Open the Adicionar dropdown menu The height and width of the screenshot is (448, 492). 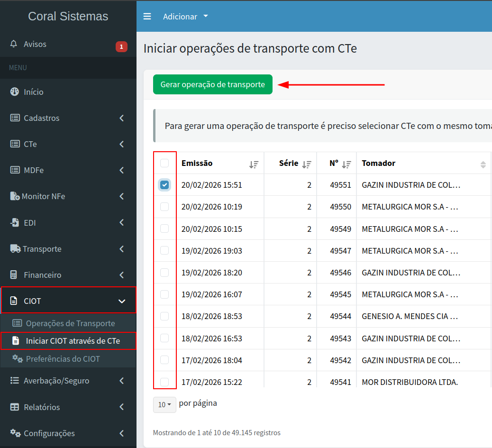[185, 17]
